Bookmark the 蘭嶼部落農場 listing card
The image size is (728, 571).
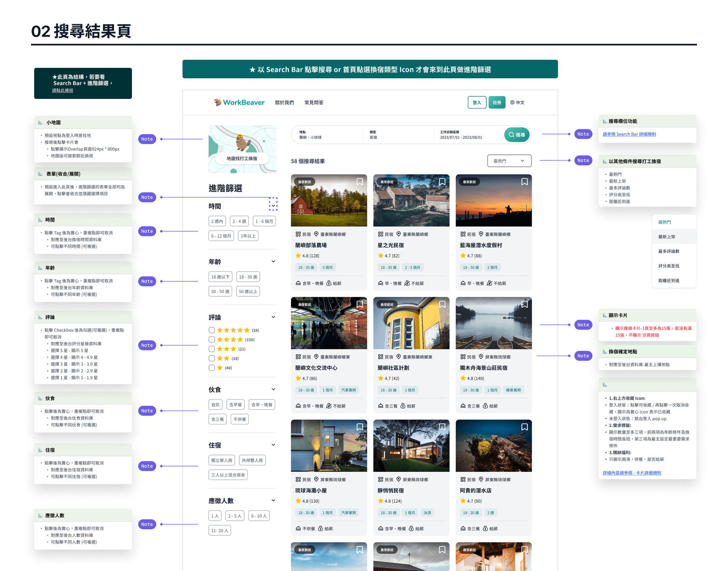pos(359,182)
